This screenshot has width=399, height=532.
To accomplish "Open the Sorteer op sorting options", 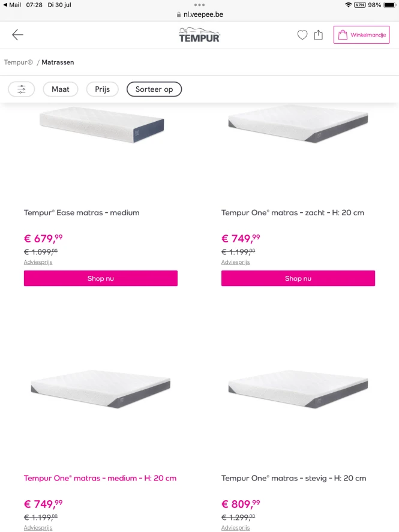I will (154, 89).
